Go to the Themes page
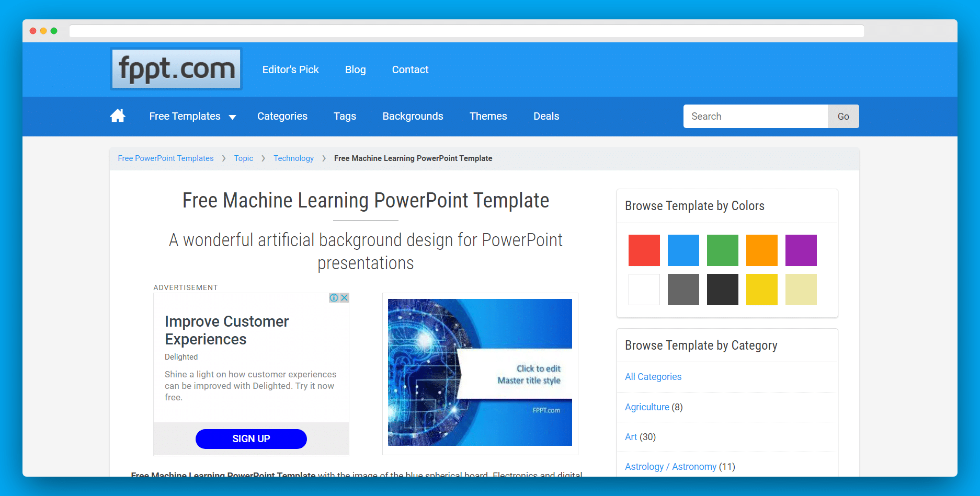The height and width of the screenshot is (496, 980). (x=488, y=116)
